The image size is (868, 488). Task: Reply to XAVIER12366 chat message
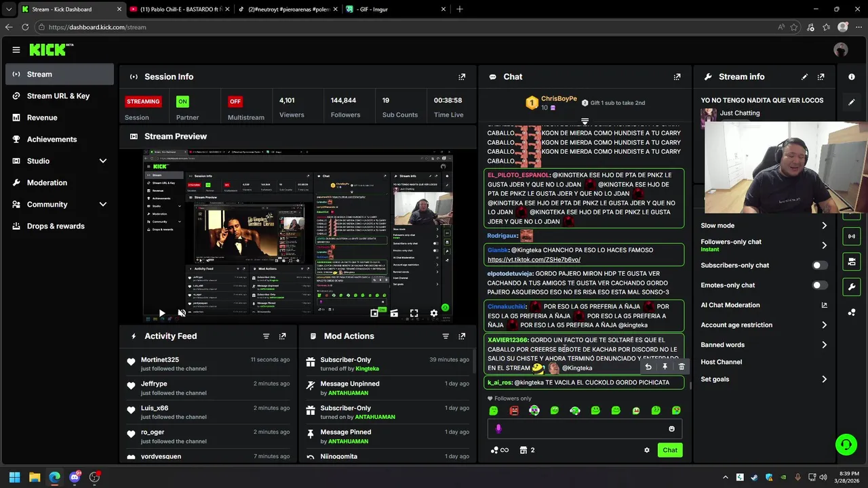click(648, 367)
